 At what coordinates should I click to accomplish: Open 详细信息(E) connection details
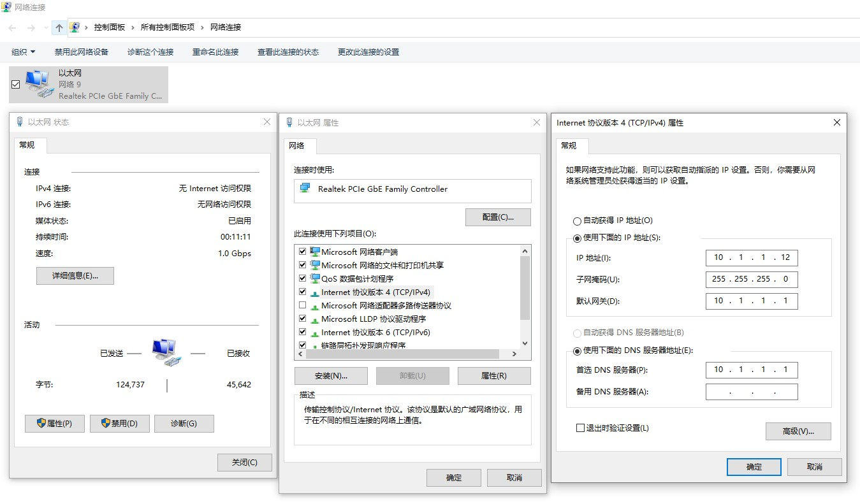(x=75, y=276)
